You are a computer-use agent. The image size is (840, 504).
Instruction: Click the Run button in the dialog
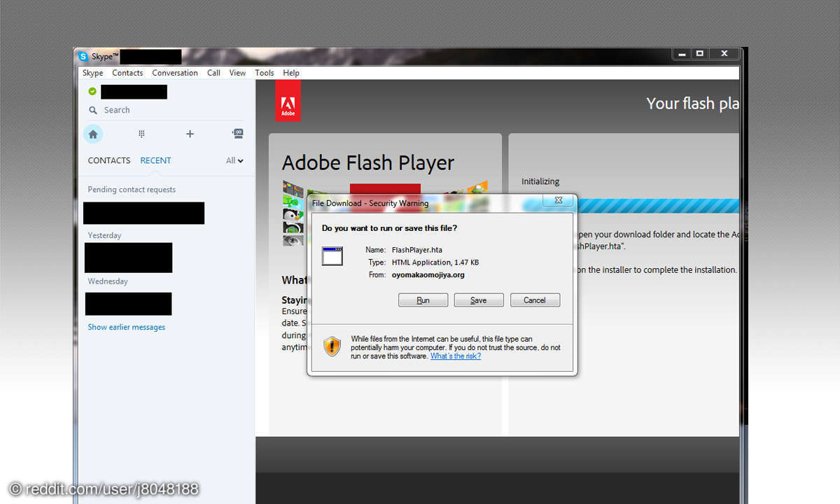pos(423,300)
